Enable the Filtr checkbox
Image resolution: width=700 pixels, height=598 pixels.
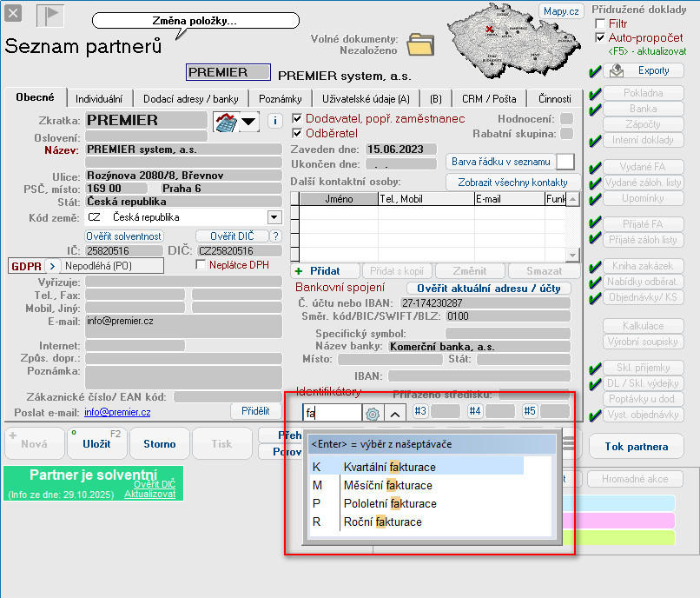(600, 23)
